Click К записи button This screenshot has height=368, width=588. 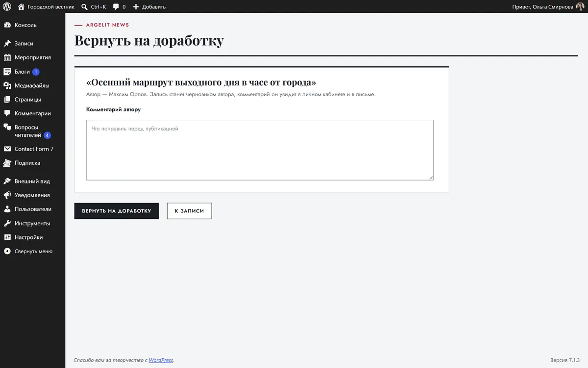point(189,211)
